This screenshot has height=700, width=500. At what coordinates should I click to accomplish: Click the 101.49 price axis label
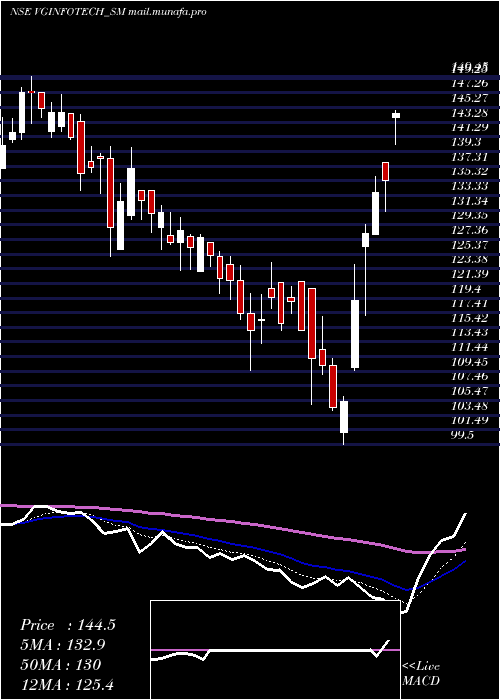coord(470,421)
